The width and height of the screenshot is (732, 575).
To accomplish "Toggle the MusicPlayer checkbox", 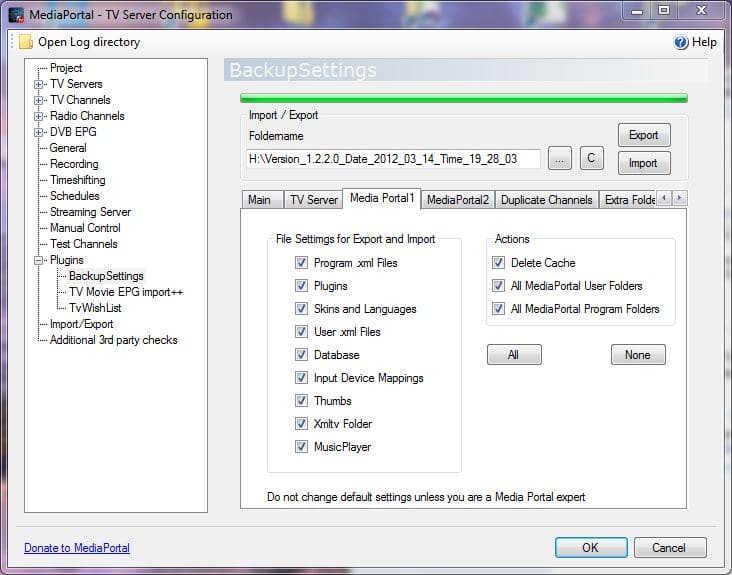I will click(301, 447).
